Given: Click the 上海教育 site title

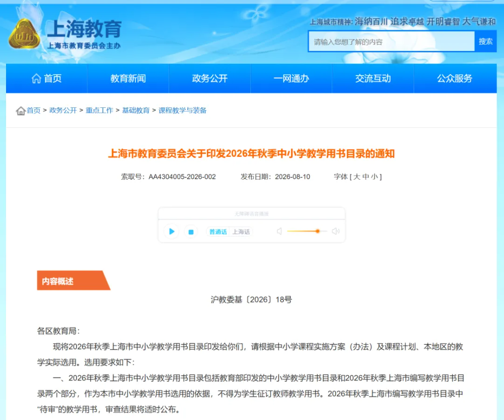Looking at the screenshot, I should (x=84, y=28).
